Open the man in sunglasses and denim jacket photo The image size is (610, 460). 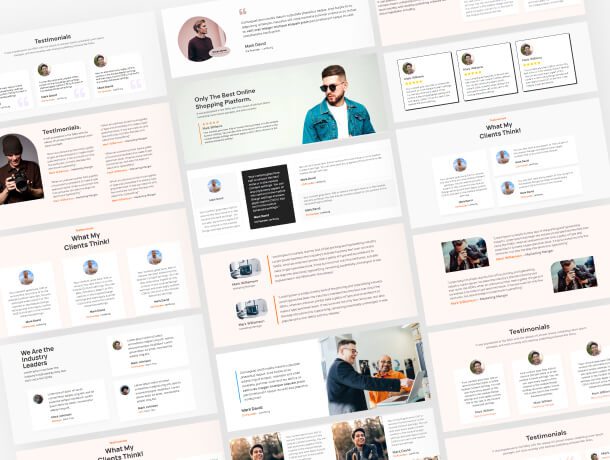(x=336, y=103)
